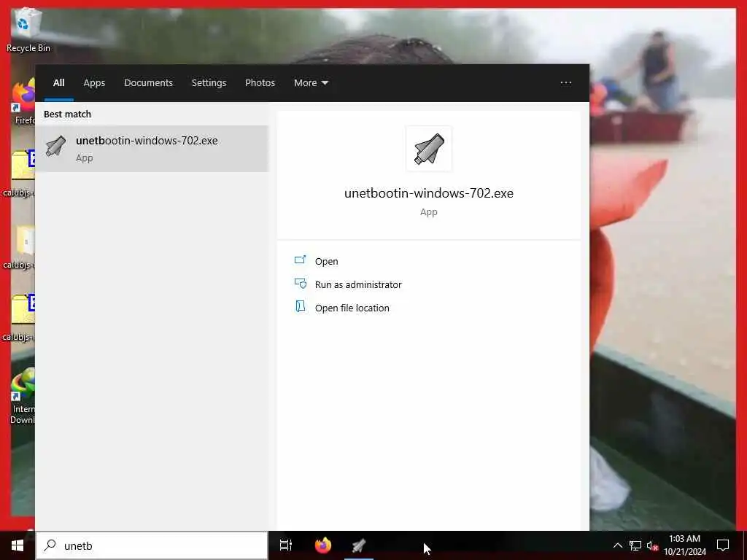
Task: Show hidden system tray icons
Action: click(617, 545)
